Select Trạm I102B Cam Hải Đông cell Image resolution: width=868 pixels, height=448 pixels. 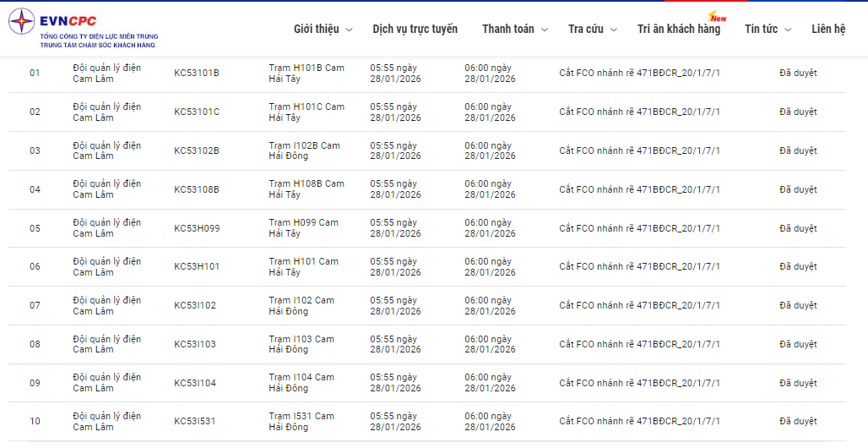click(305, 150)
